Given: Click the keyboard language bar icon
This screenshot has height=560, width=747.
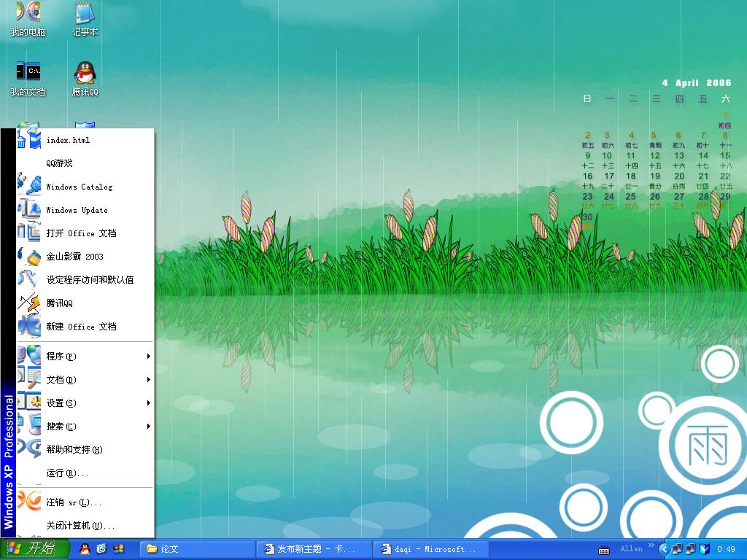Looking at the screenshot, I should 604,551.
